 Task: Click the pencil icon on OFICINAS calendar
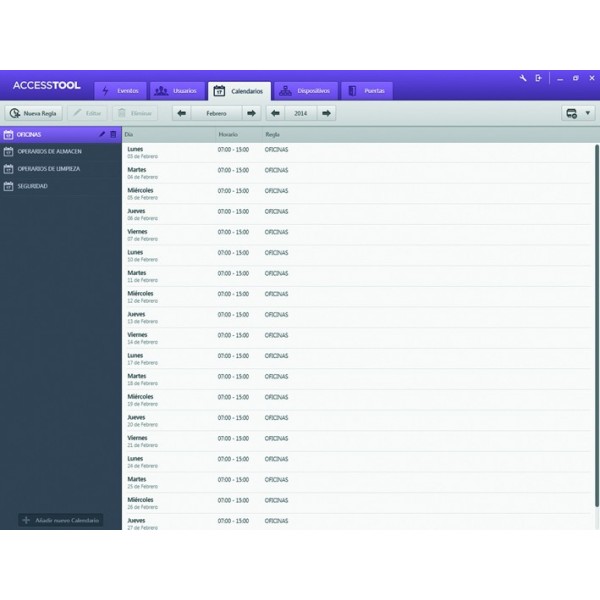pyautogui.click(x=101, y=134)
